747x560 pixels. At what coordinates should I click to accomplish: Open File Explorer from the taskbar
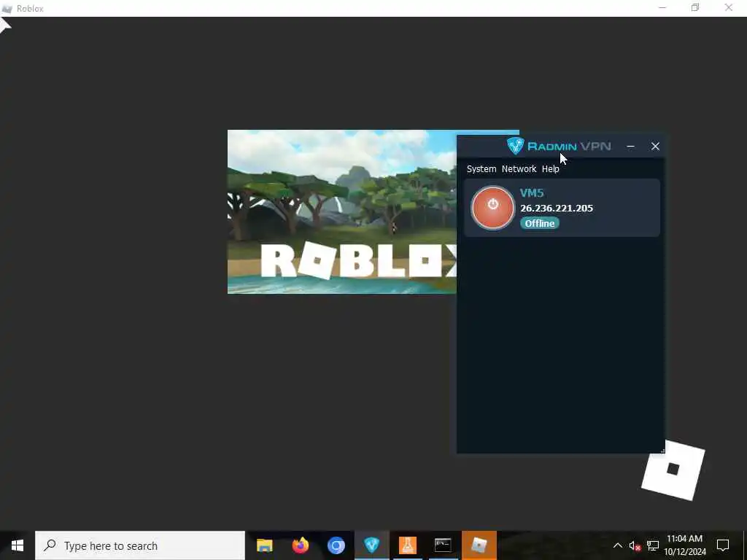(264, 545)
